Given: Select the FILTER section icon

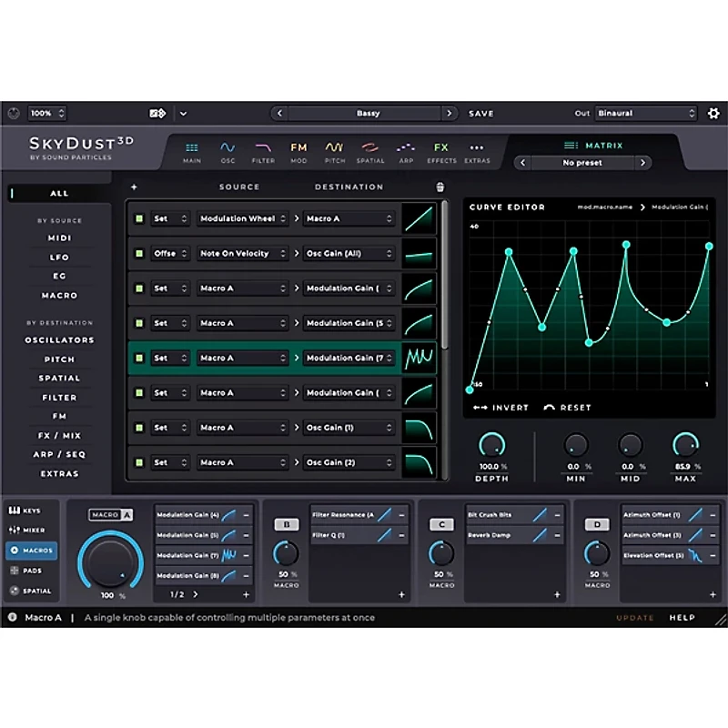Looking at the screenshot, I should click(263, 150).
